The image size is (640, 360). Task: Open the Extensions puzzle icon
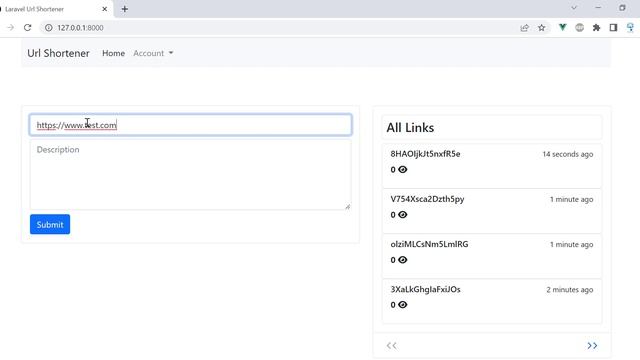click(x=596, y=28)
